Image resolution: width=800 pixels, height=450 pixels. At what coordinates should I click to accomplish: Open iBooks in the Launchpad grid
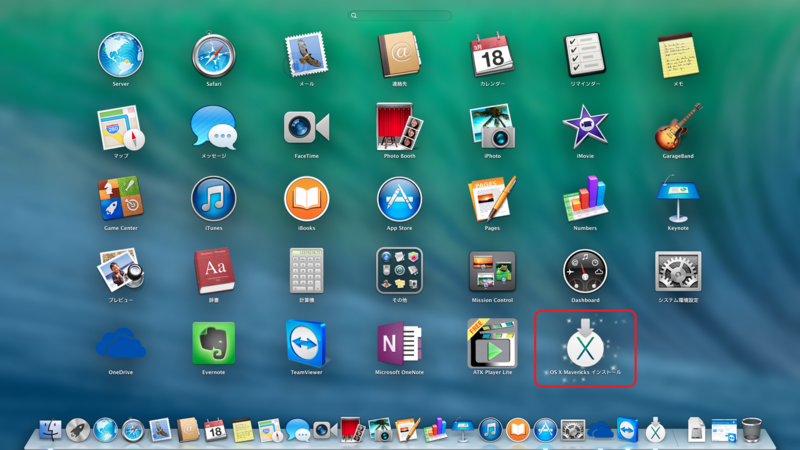[306, 199]
